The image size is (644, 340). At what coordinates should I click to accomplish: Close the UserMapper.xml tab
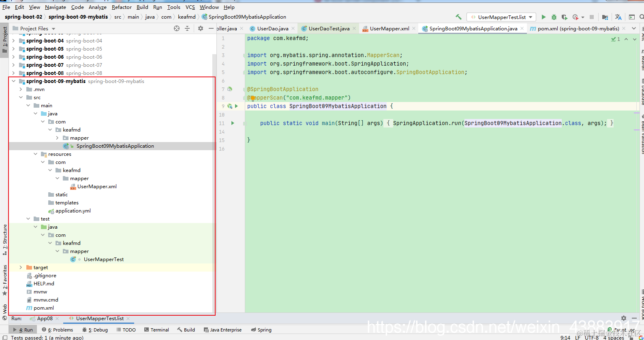414,28
